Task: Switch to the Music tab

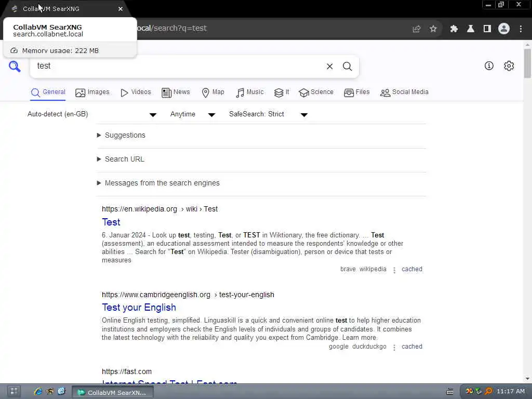Action: click(250, 92)
